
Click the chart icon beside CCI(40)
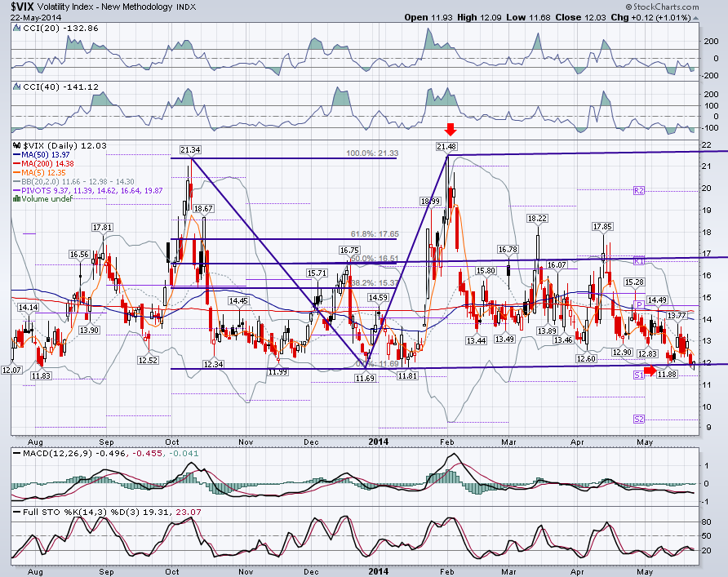tap(16, 87)
